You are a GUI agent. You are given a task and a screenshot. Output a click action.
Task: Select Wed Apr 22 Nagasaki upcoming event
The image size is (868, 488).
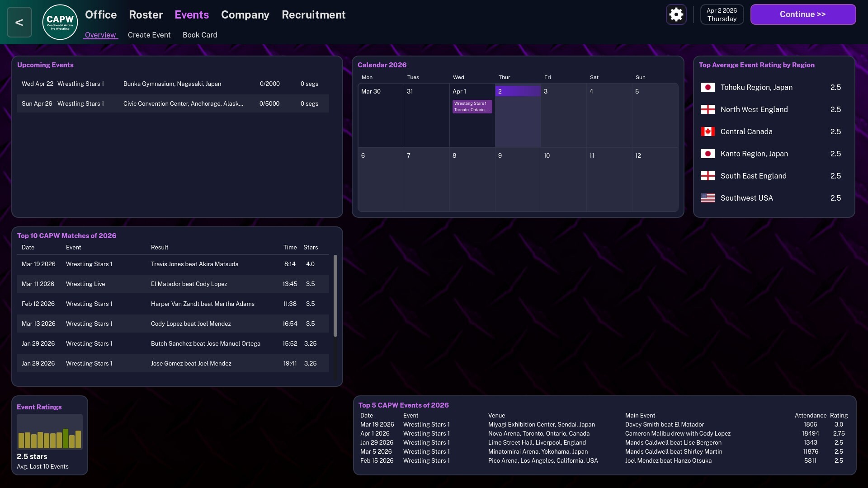(x=173, y=84)
